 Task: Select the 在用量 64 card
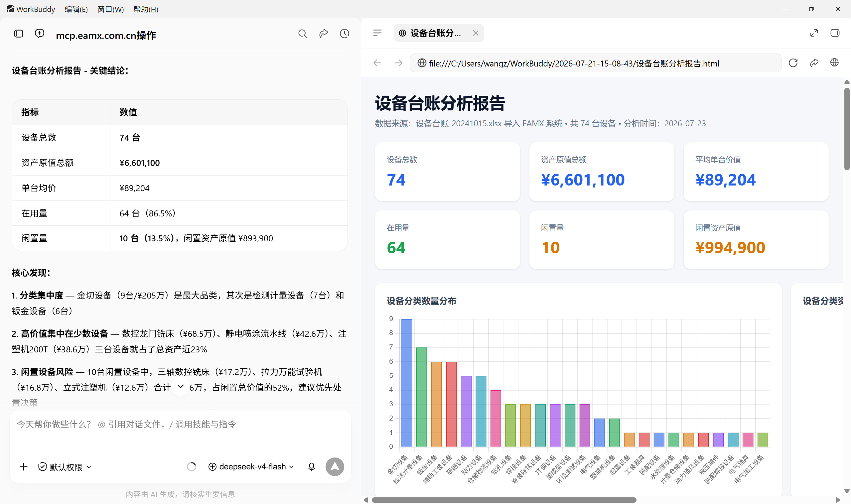point(447,239)
